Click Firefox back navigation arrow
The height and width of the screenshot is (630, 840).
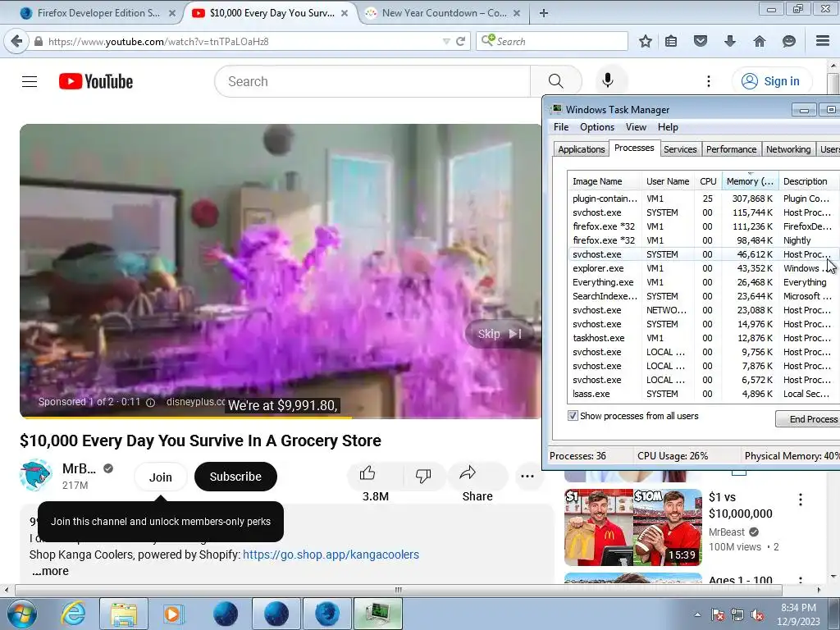tap(16, 41)
